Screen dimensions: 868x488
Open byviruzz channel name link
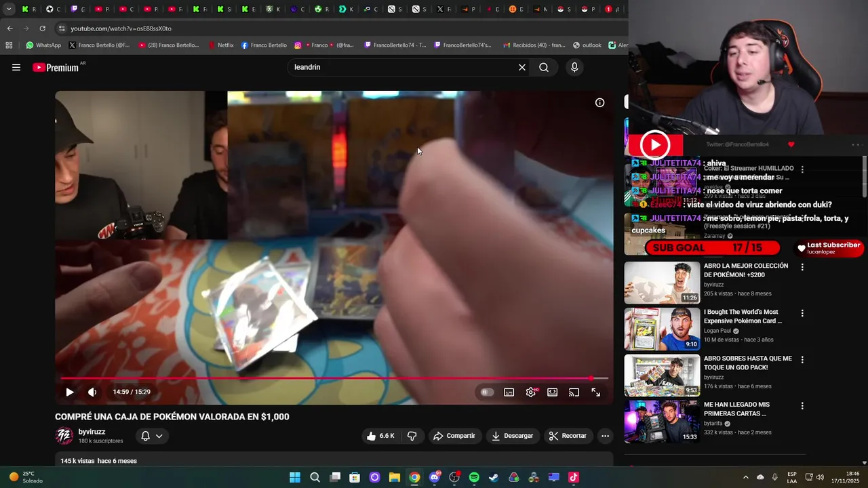[x=92, y=432]
